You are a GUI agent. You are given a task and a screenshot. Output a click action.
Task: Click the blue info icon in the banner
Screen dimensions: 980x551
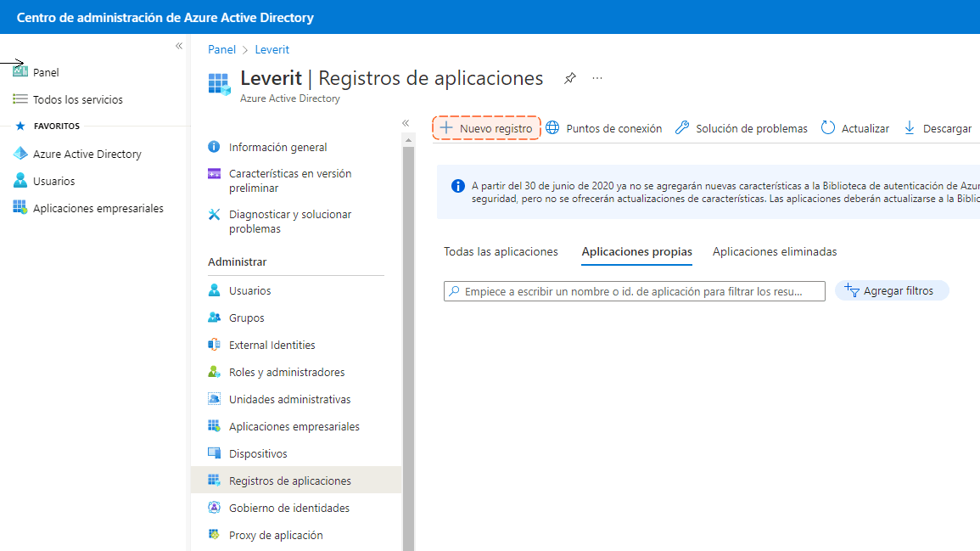458,186
